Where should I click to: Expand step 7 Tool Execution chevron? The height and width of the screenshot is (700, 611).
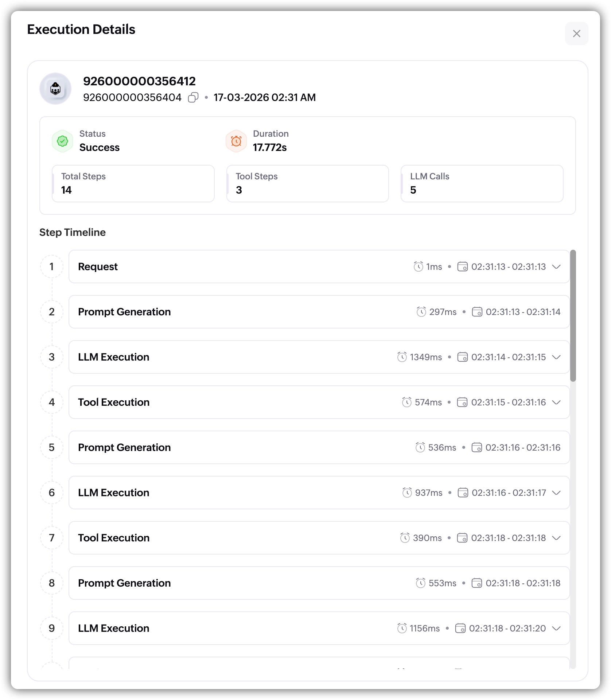point(556,538)
